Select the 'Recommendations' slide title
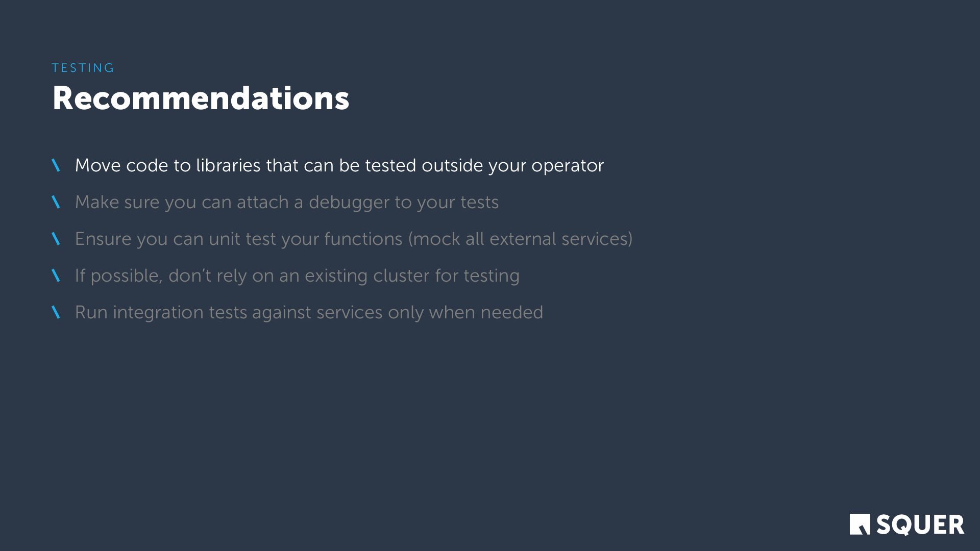The width and height of the screenshot is (980, 551). pos(201,98)
